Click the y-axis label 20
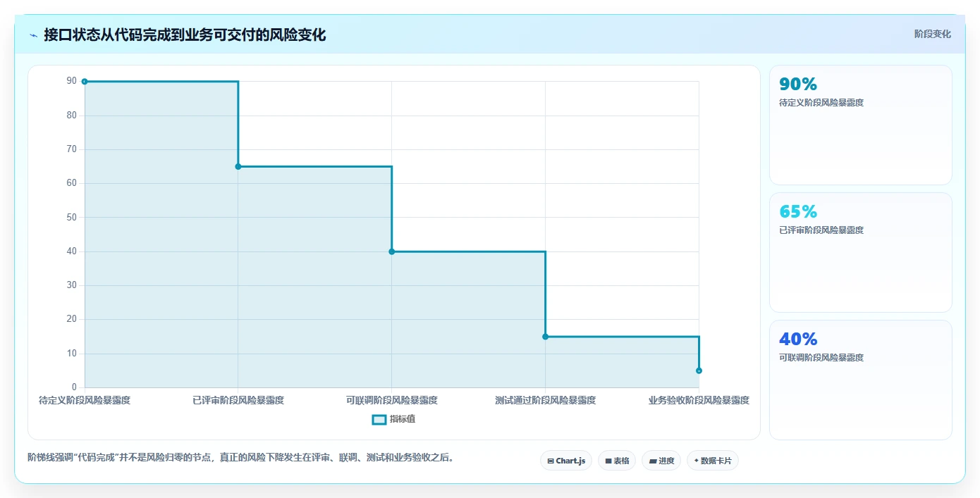Screen dimensions: 980x498 click(x=71, y=320)
